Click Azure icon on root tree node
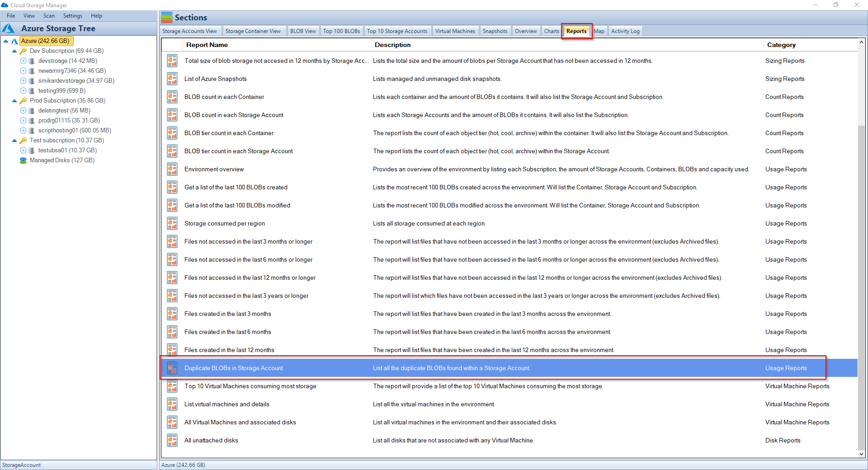This screenshot has width=868, height=470. [x=14, y=41]
